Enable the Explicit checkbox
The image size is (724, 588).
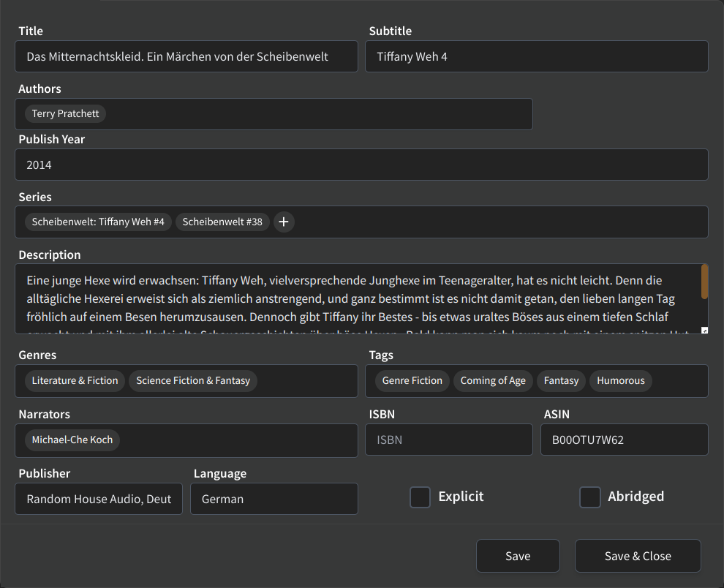click(420, 497)
